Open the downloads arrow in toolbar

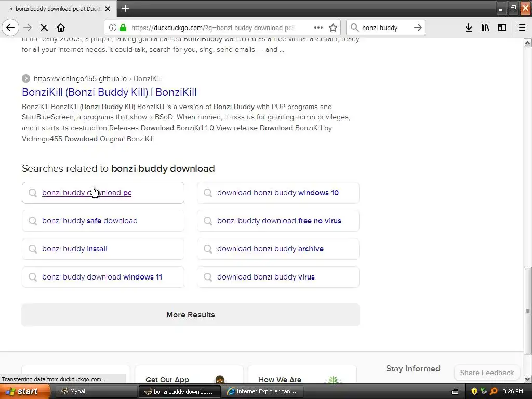tap(469, 28)
